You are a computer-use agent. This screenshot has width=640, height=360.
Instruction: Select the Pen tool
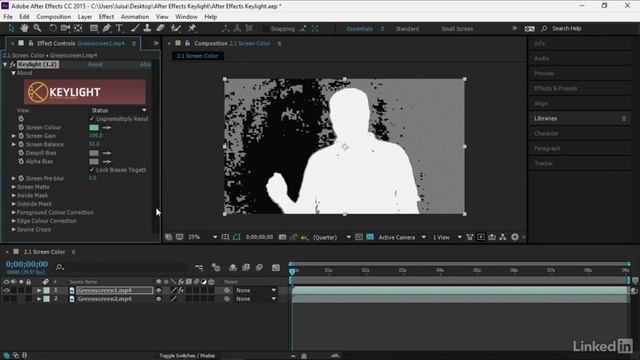click(x=107, y=28)
